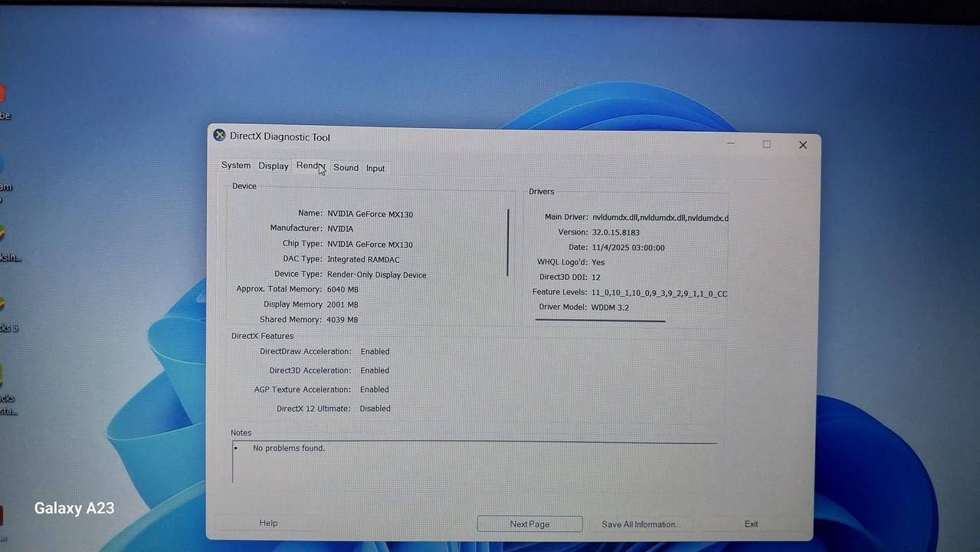Click the Drivers section horizontal scrollbar
980x552 pixels.
pos(601,320)
